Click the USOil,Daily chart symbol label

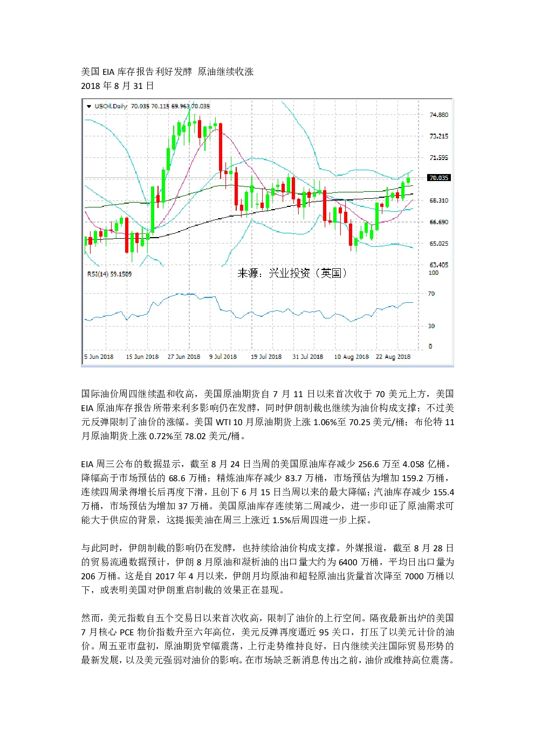[111, 106]
